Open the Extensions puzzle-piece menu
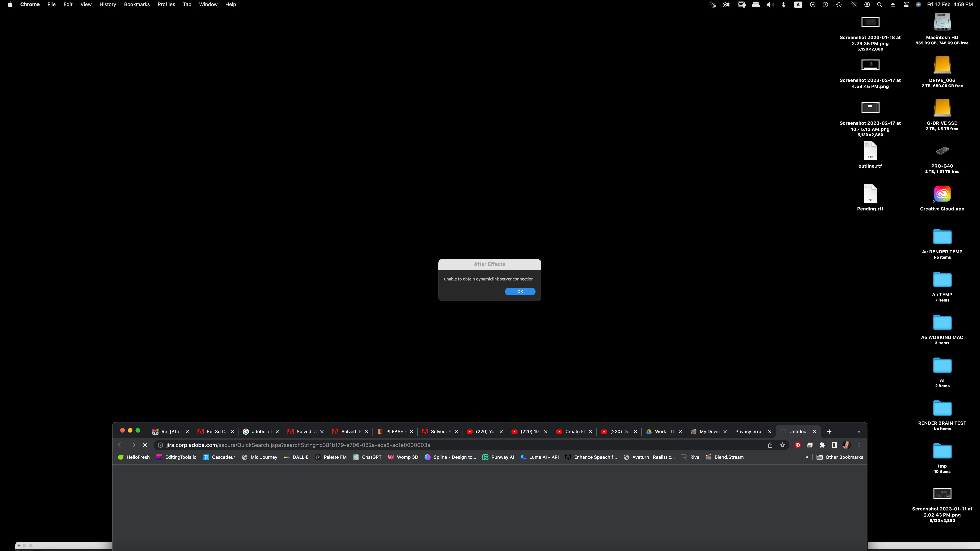980x551 pixels. (822, 445)
